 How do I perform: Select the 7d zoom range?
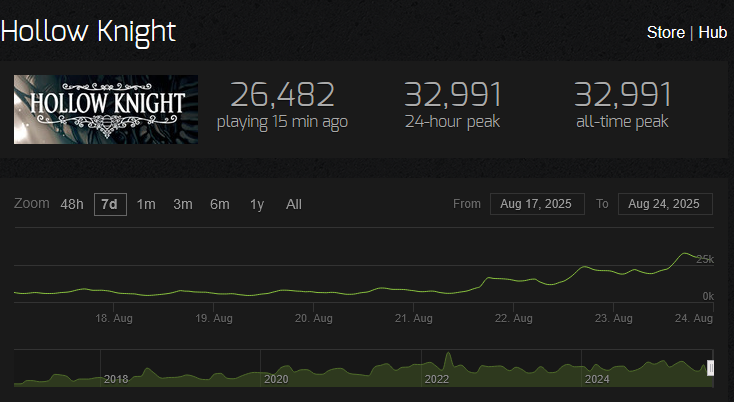point(110,205)
